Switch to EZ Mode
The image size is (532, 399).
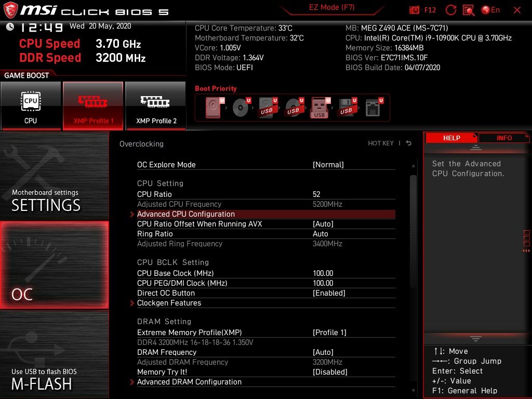pos(331,8)
